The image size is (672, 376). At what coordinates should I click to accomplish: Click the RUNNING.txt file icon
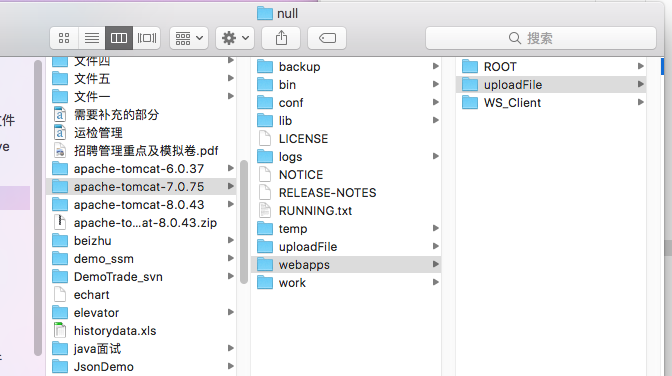tap(265, 211)
